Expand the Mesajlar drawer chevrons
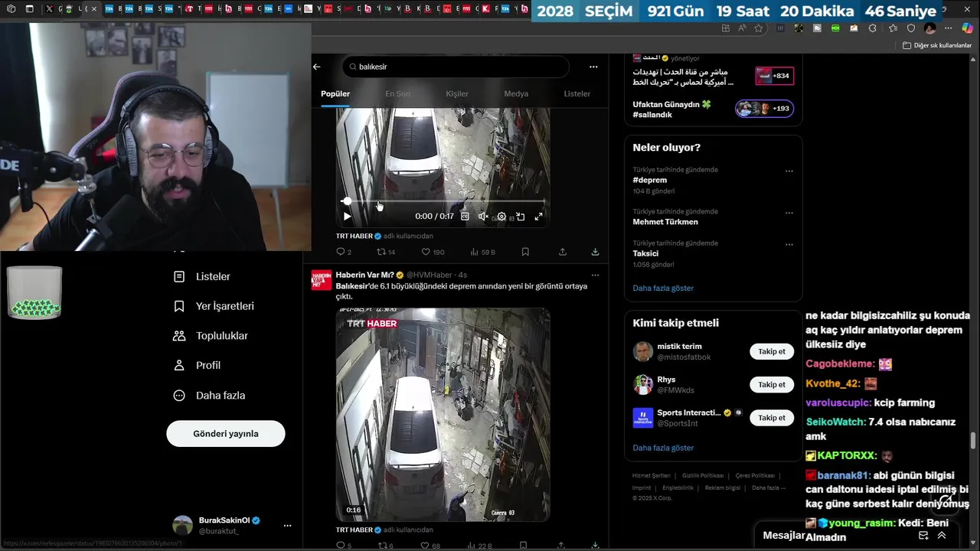The width and height of the screenshot is (980, 551). [x=942, y=536]
